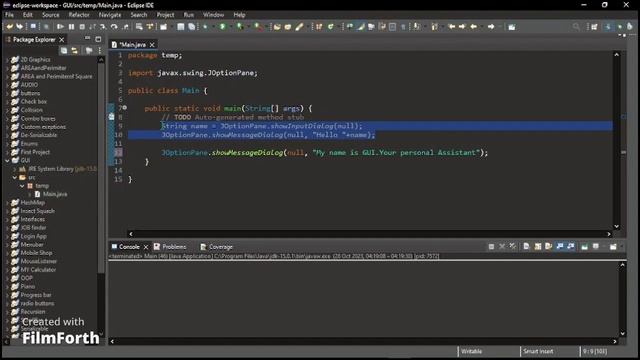
Task: Open the Refactor menu
Action: pos(79,15)
